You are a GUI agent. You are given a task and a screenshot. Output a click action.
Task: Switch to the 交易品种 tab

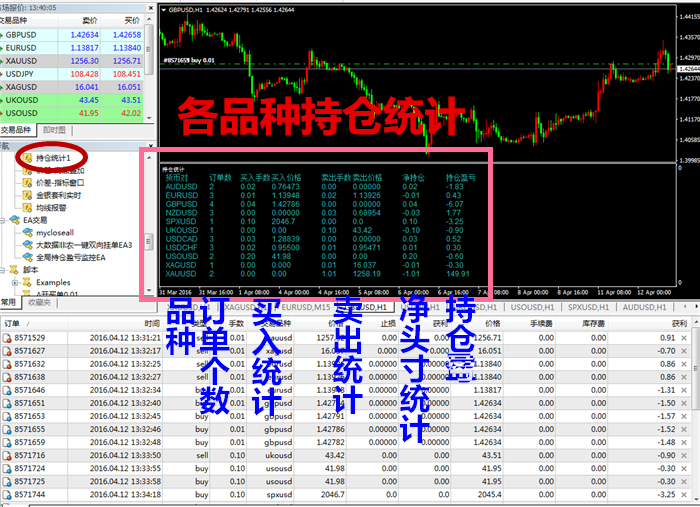point(16,130)
